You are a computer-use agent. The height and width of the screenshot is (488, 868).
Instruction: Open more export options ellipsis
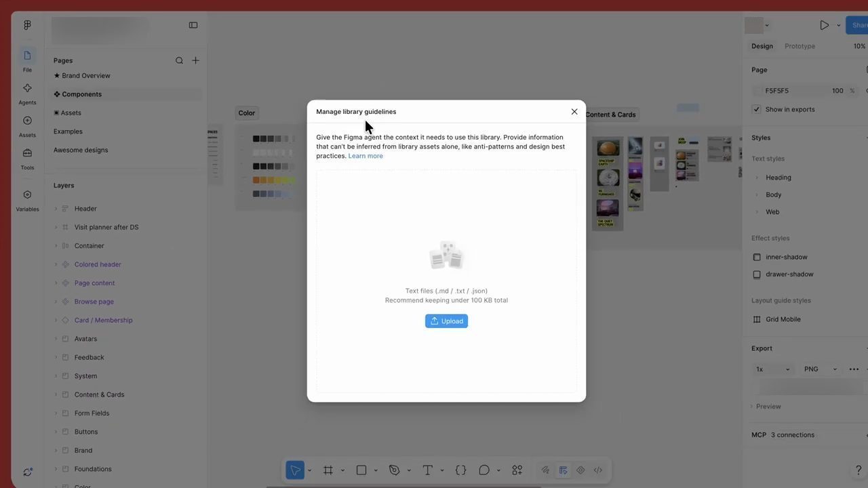(x=854, y=369)
